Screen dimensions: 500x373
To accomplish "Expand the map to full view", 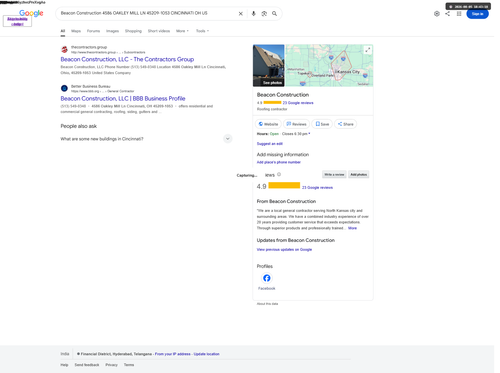I will click(368, 50).
